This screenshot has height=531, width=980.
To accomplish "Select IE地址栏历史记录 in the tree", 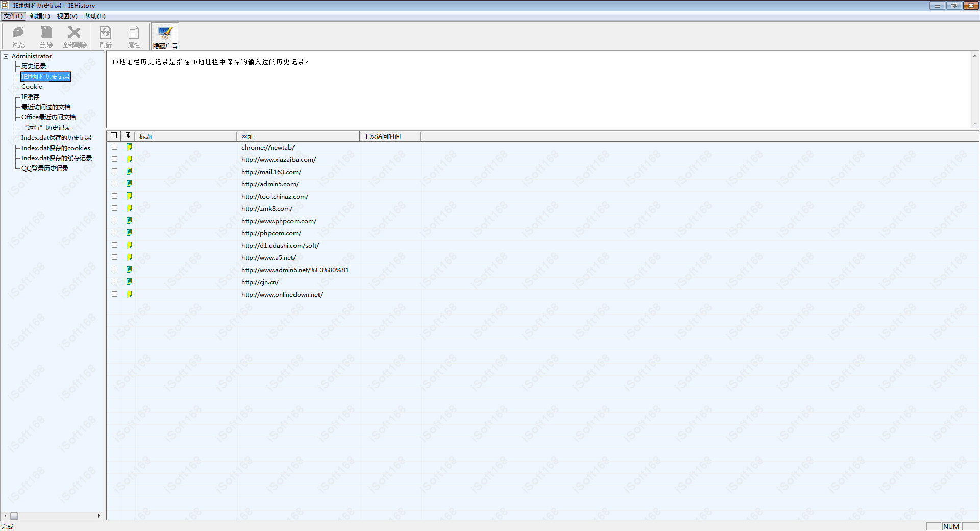I will coord(46,77).
